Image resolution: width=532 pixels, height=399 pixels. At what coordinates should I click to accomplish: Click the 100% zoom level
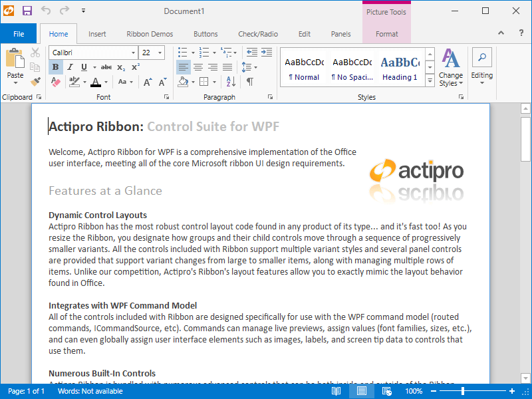click(x=414, y=391)
